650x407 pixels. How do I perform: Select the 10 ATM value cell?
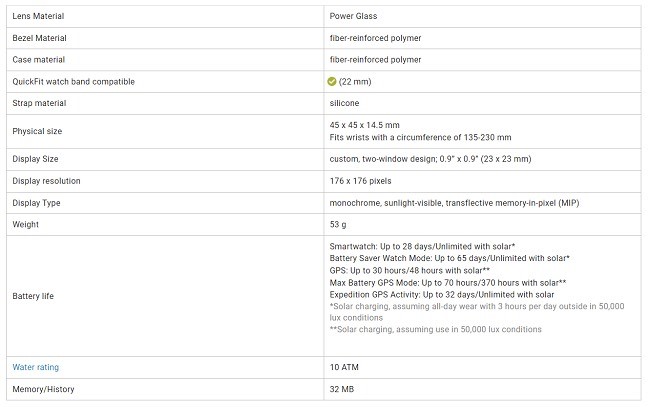pos(344,367)
